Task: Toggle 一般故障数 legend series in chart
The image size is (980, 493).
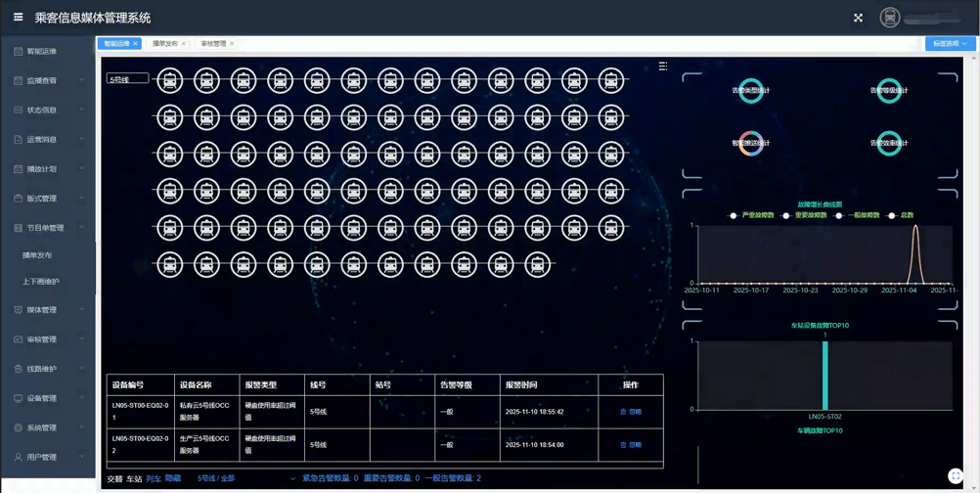Action: point(859,215)
